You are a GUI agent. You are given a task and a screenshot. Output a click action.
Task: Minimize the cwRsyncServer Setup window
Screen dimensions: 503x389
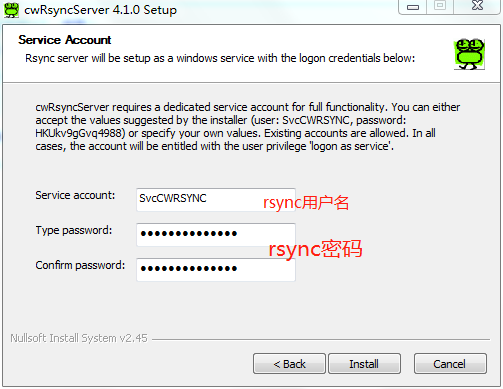[413, 7]
